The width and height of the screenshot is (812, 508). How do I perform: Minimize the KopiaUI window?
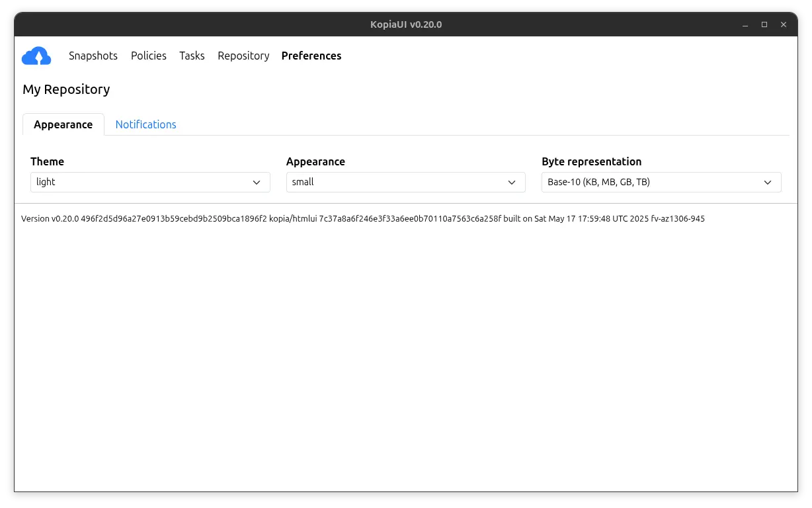coord(745,24)
